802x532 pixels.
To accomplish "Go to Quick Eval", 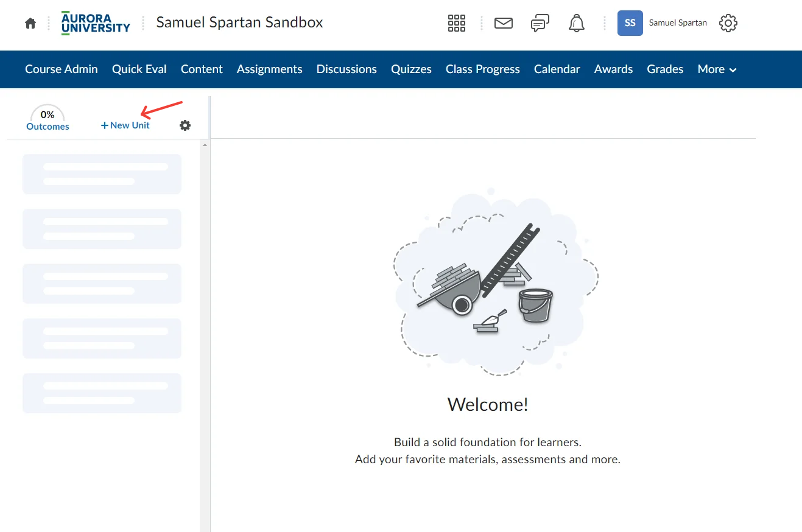I will [x=139, y=69].
